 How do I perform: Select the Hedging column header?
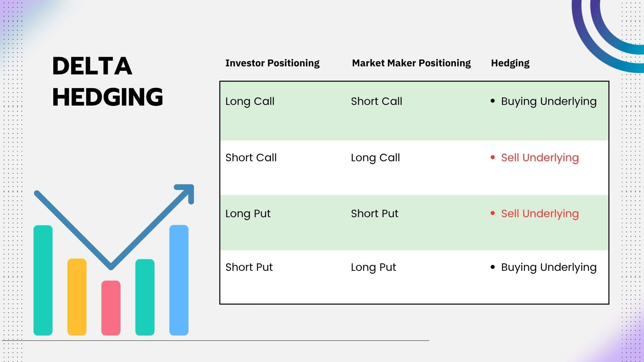tap(510, 63)
